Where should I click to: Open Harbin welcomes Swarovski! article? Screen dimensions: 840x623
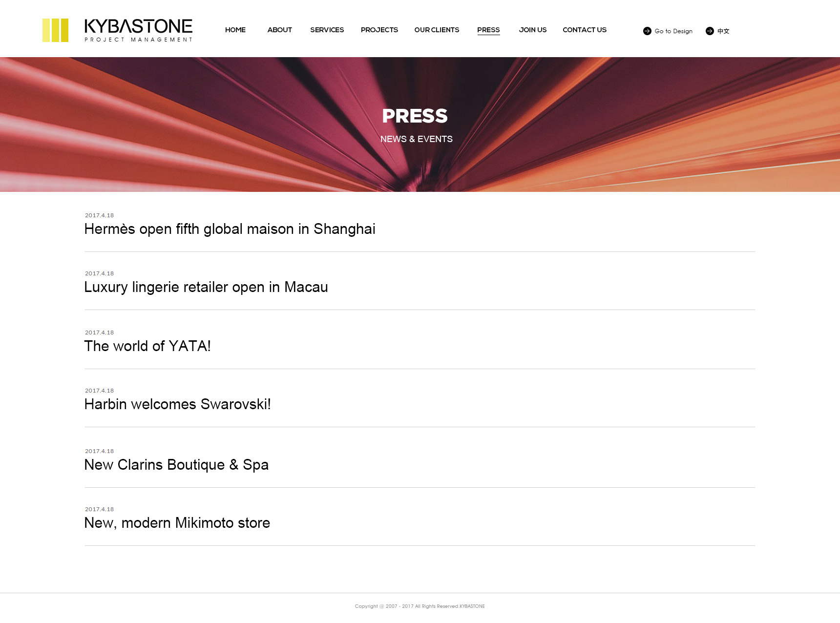(177, 404)
